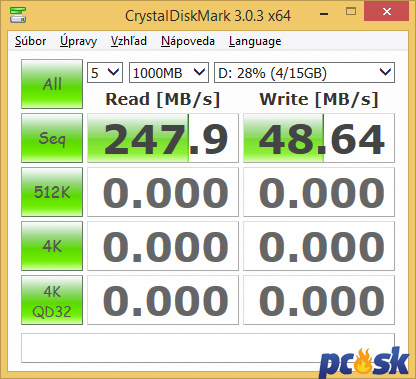
Task: Launch the 4K random test
Action: pos(52,246)
